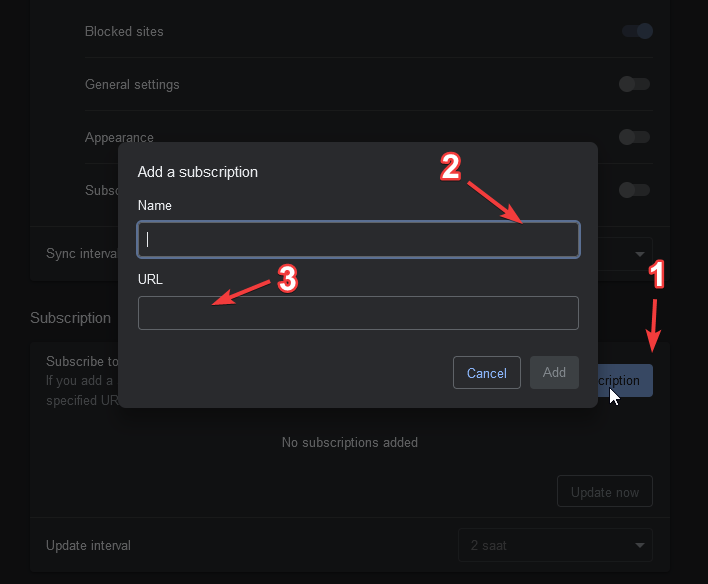Image resolution: width=708 pixels, height=584 pixels.
Task: Enable the General settings switch
Action: click(x=634, y=84)
